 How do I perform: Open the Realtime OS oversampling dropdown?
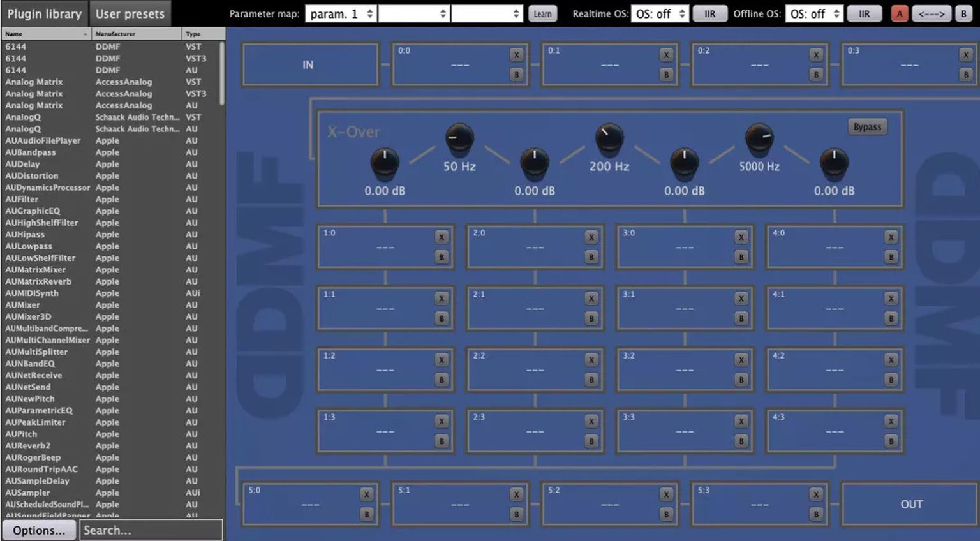(x=660, y=13)
